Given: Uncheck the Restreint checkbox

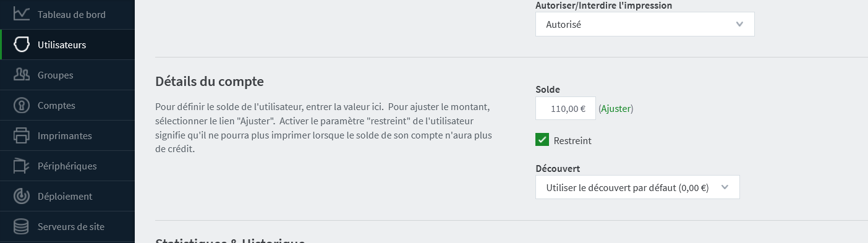Looking at the screenshot, I should point(542,140).
